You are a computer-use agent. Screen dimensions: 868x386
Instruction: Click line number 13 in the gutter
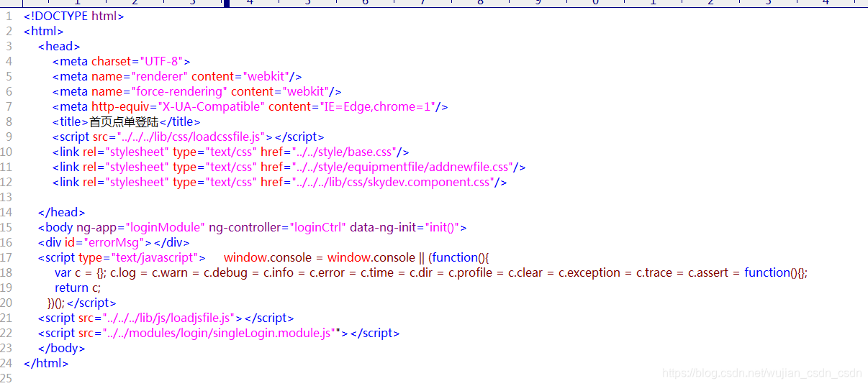tap(6, 197)
